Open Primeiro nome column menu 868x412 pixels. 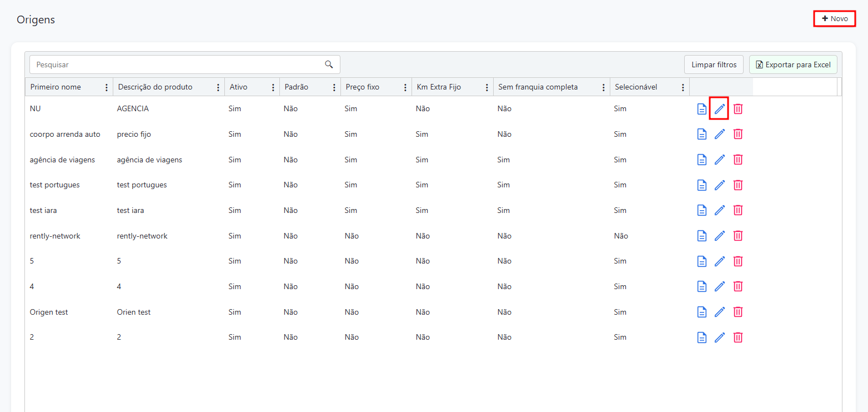point(107,87)
